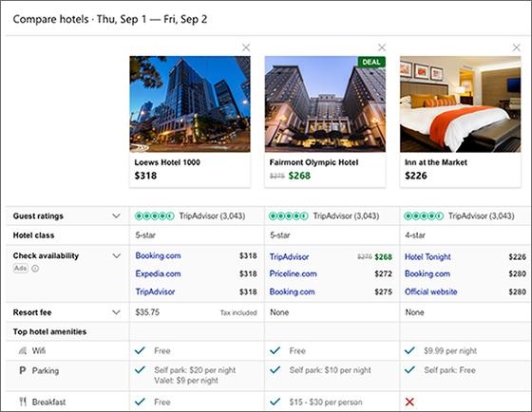Click the Top hotel amenities heading
This screenshot has height=412, width=532.
49,331
